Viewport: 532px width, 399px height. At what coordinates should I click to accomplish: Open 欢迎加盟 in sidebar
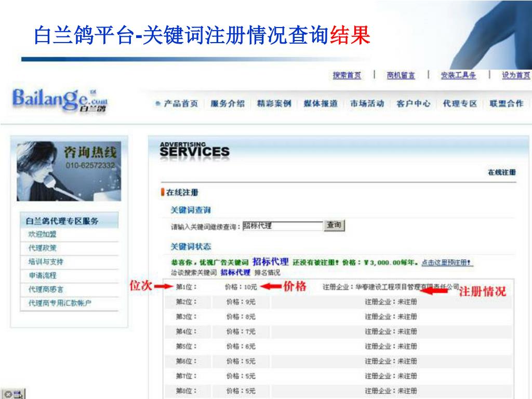pos(43,234)
